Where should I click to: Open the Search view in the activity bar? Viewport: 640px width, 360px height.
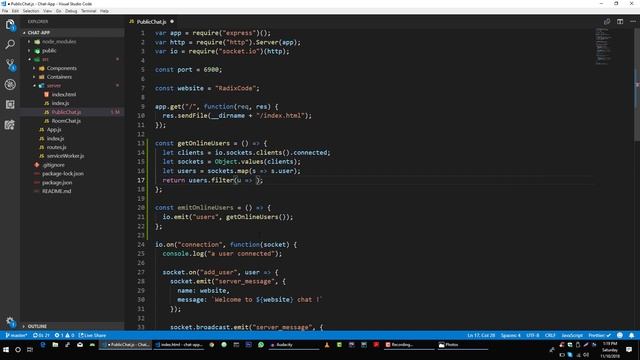[x=10, y=44]
